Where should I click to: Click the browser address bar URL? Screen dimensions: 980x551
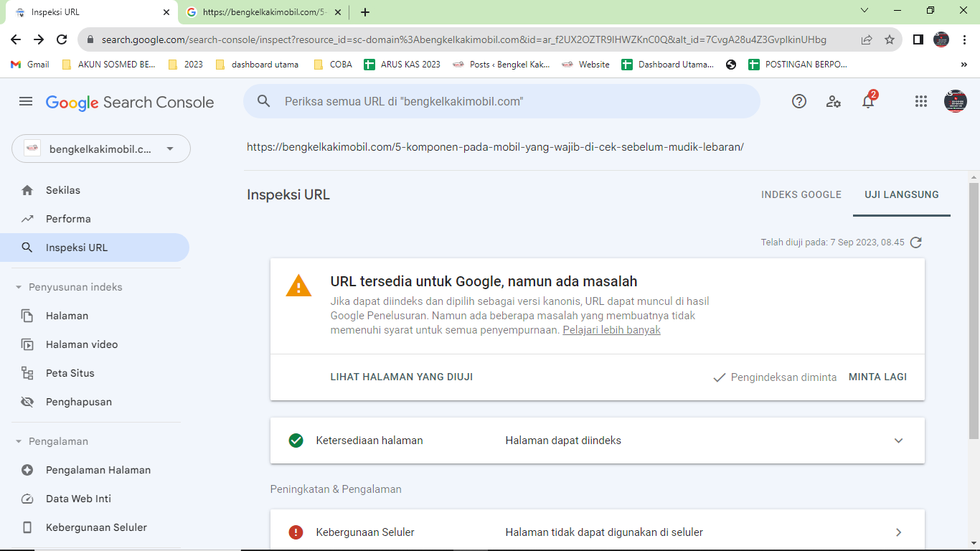463,40
